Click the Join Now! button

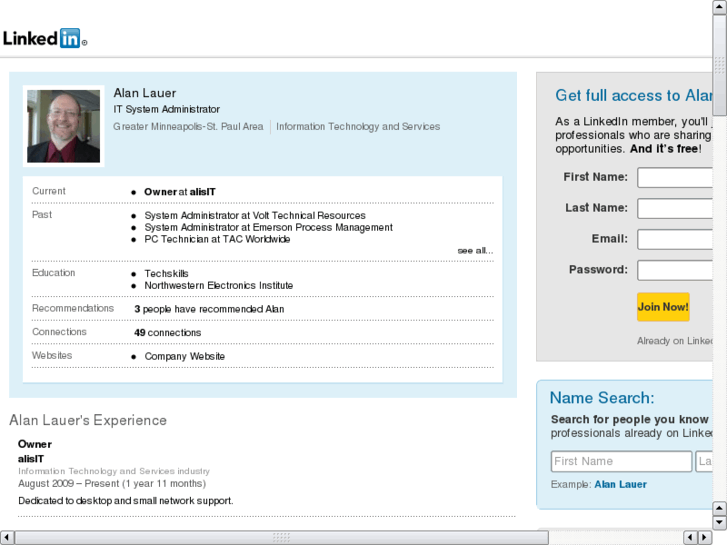[x=663, y=307]
